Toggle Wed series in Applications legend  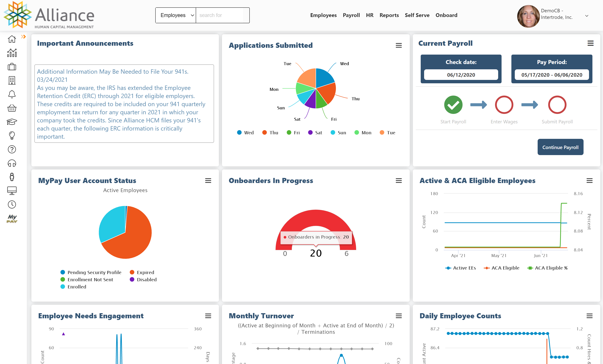click(245, 133)
